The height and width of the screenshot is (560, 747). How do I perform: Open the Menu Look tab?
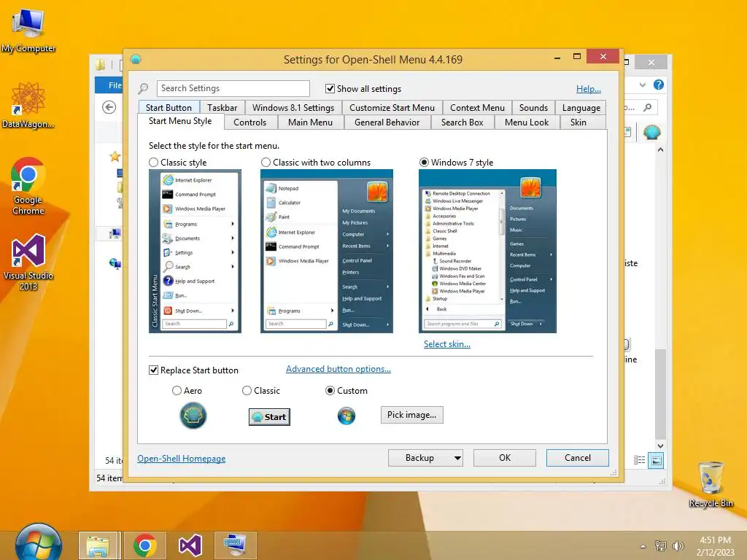click(527, 122)
